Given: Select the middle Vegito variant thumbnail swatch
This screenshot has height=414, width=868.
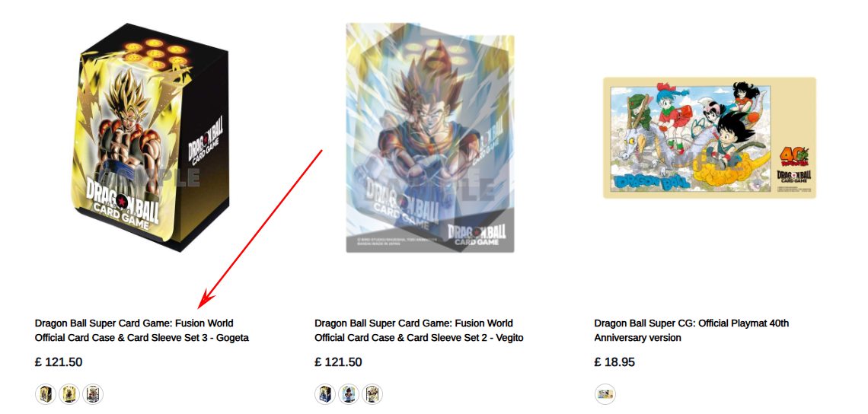Looking at the screenshot, I should click(x=349, y=394).
